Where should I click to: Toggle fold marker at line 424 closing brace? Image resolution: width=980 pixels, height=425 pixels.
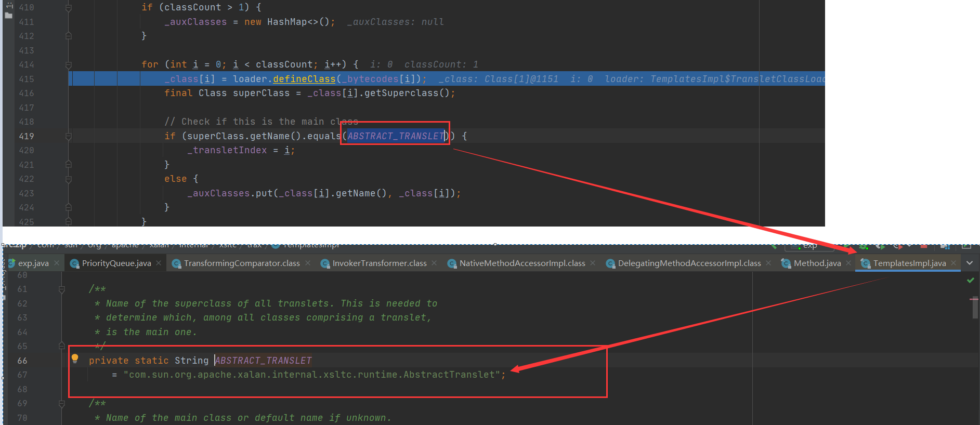tap(69, 207)
